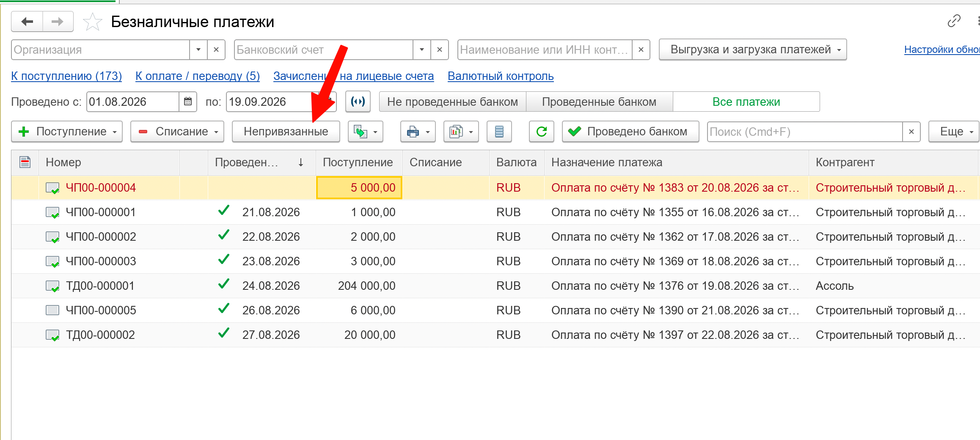Show payments not processed by bank

[x=452, y=102]
